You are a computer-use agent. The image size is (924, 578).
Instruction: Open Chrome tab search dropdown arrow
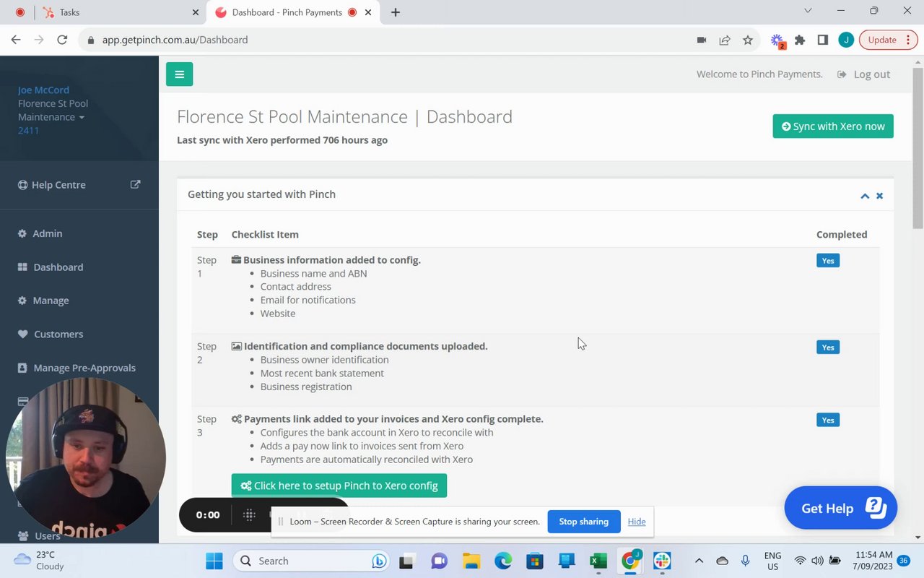[808, 11]
